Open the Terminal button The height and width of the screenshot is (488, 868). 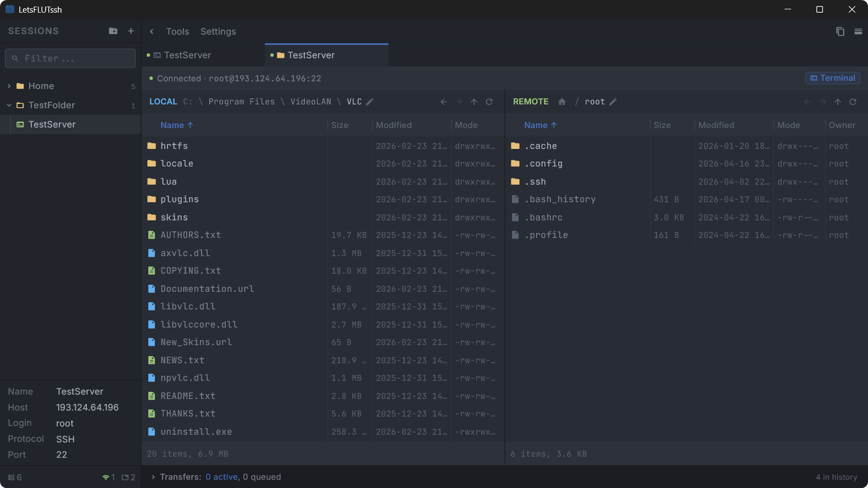tap(833, 78)
